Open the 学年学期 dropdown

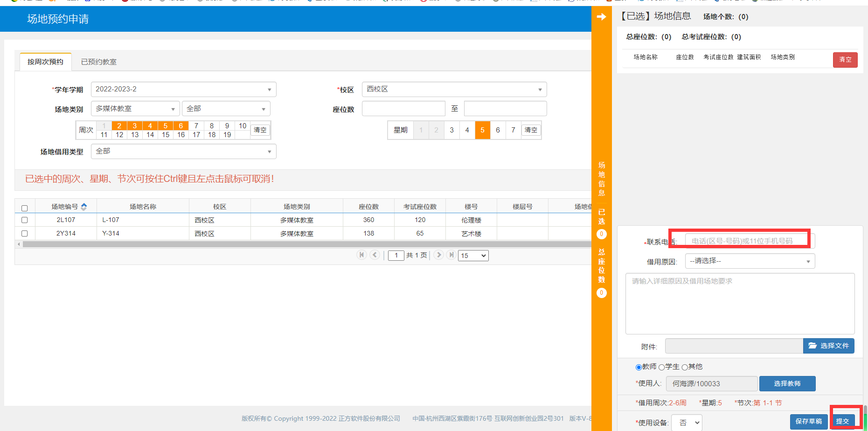[x=183, y=90]
